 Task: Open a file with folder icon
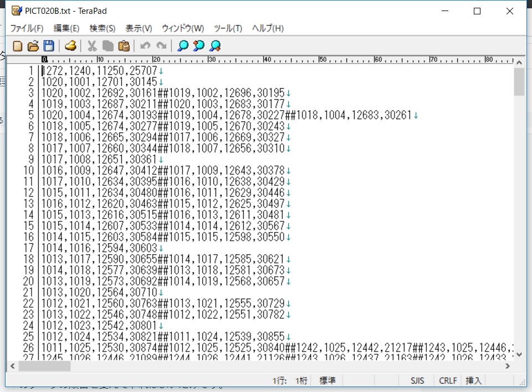tap(33, 46)
